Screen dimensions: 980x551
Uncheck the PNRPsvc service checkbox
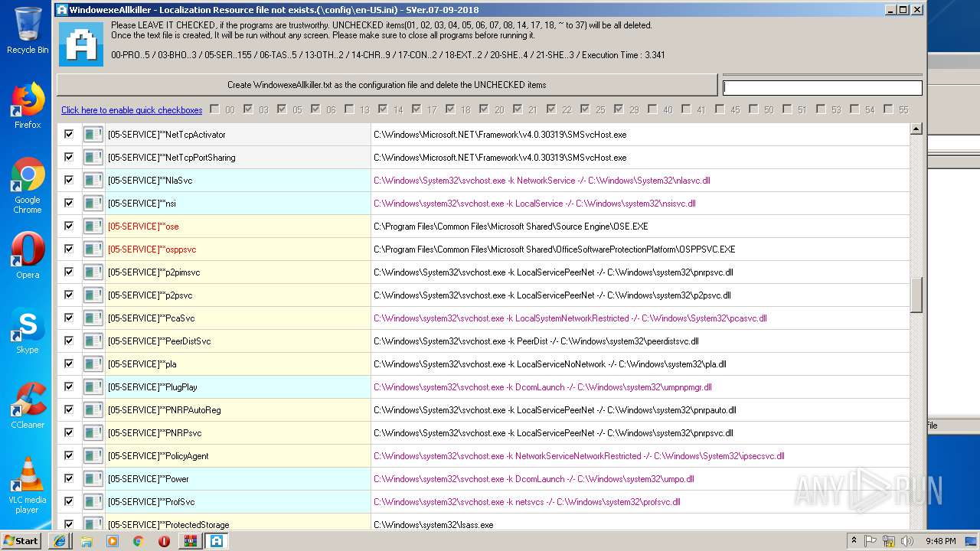69,432
